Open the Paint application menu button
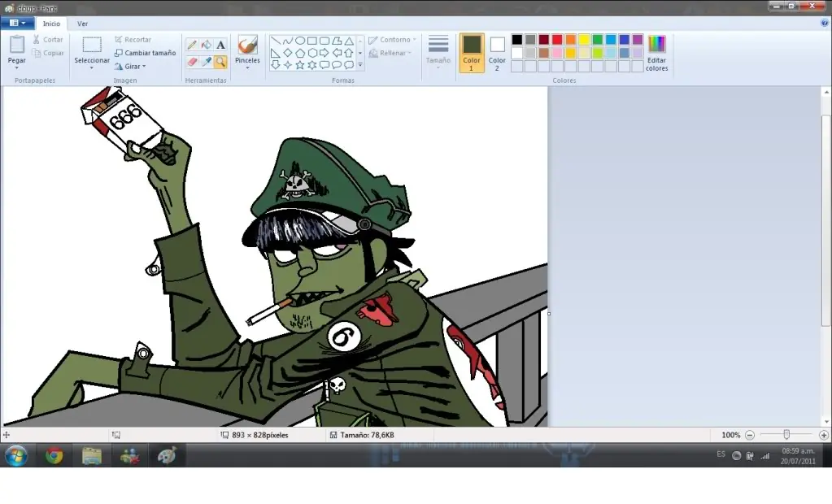The image size is (832, 504). coord(17,23)
